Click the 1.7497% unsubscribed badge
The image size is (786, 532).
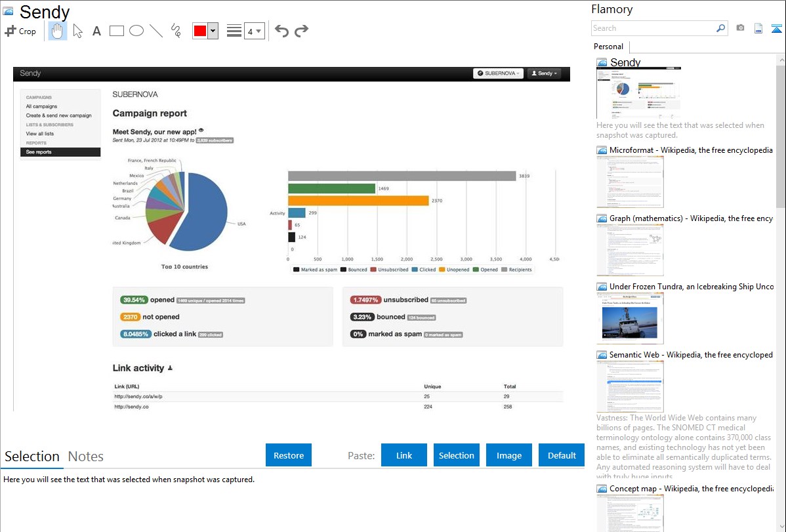tap(365, 300)
